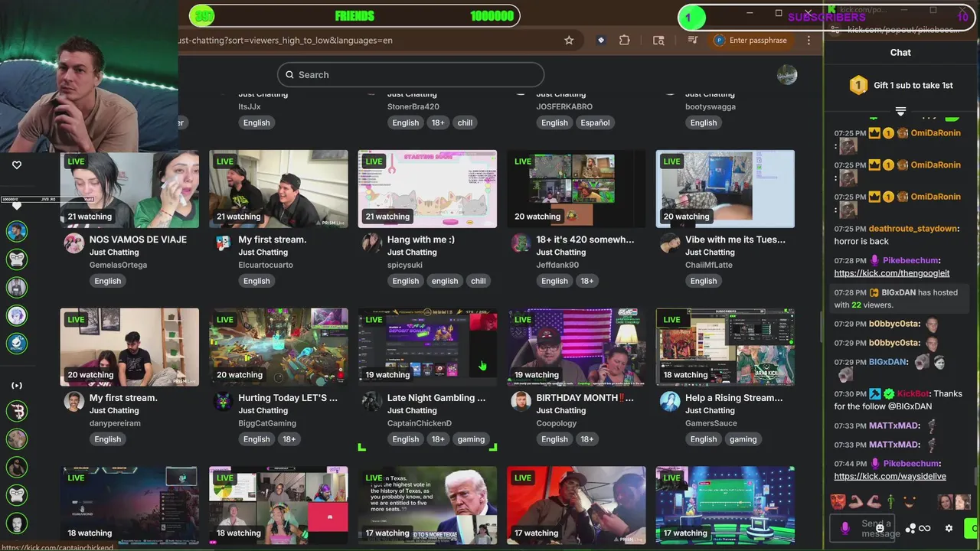Click the infinity icon in chat bar
Image resolution: width=980 pixels, height=551 pixels.
pyautogui.click(x=925, y=528)
